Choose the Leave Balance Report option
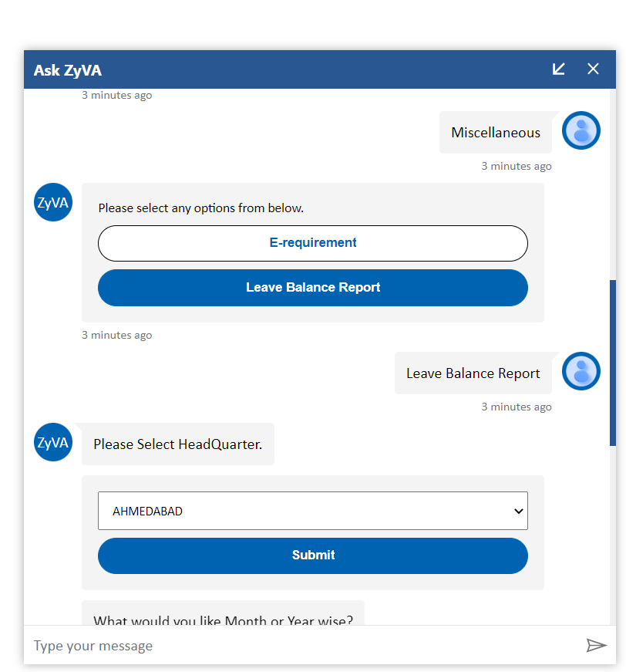The width and height of the screenshot is (626, 672). (x=312, y=287)
